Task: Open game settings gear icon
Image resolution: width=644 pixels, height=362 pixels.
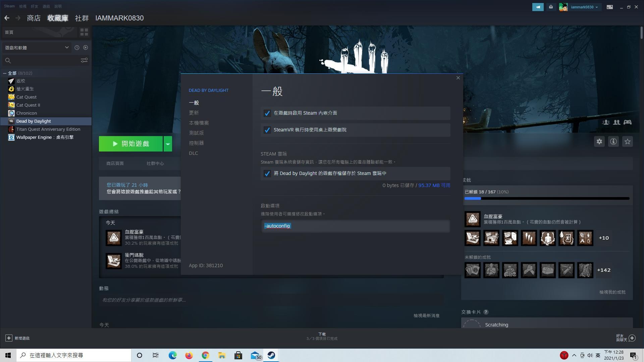Action: [x=599, y=141]
